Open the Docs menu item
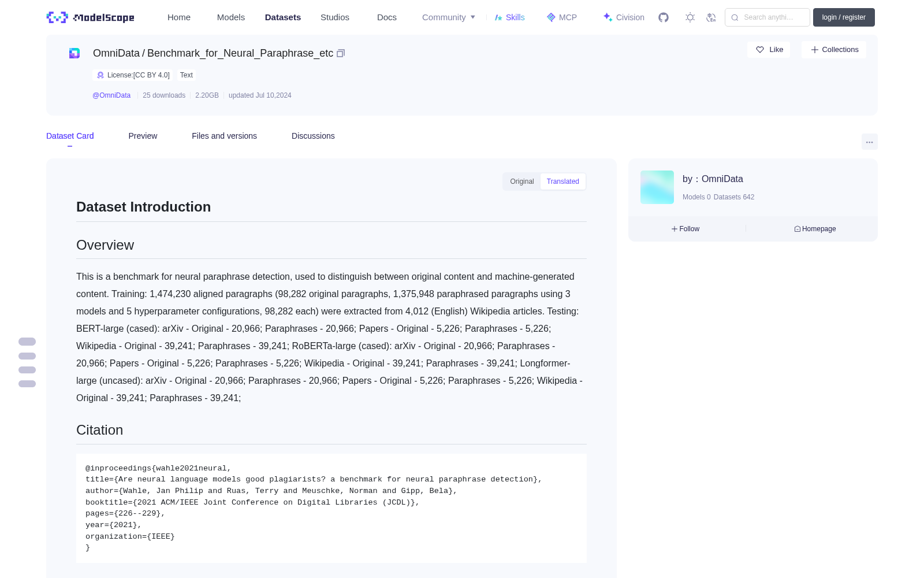 [387, 17]
